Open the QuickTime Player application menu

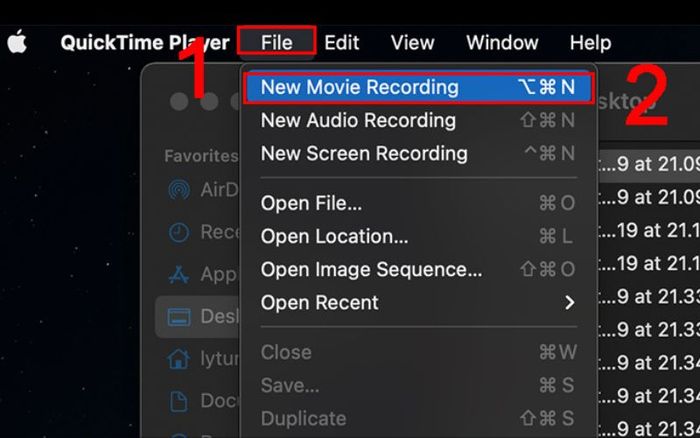click(x=145, y=43)
